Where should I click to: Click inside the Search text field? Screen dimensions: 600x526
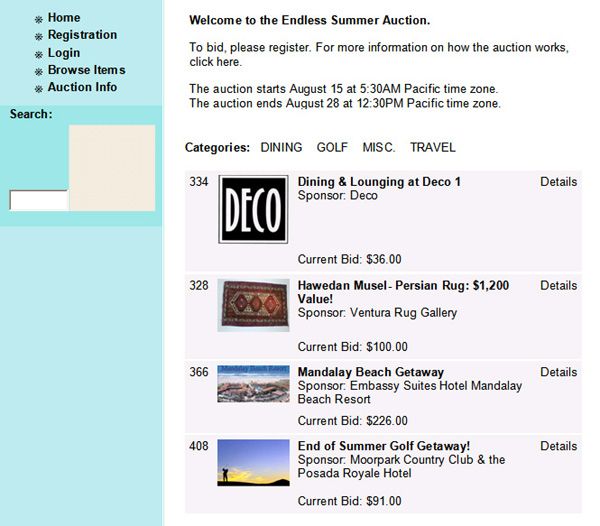point(38,200)
